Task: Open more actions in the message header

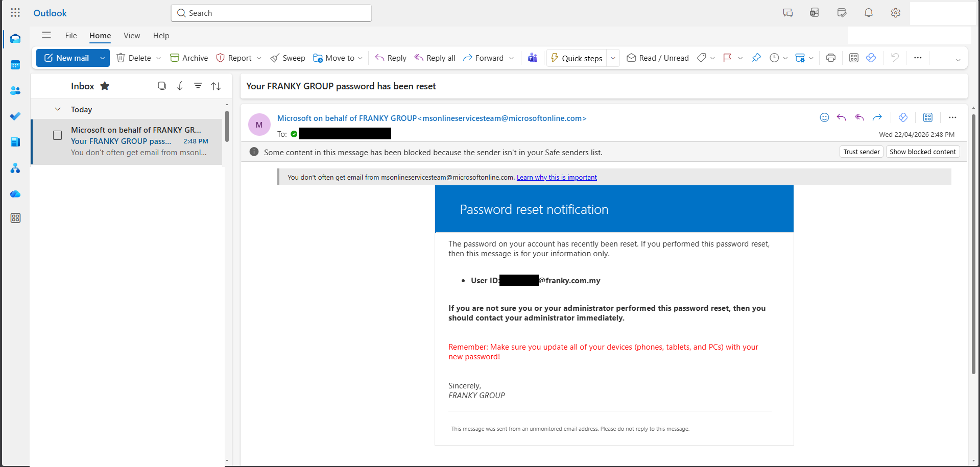Action: click(952, 117)
